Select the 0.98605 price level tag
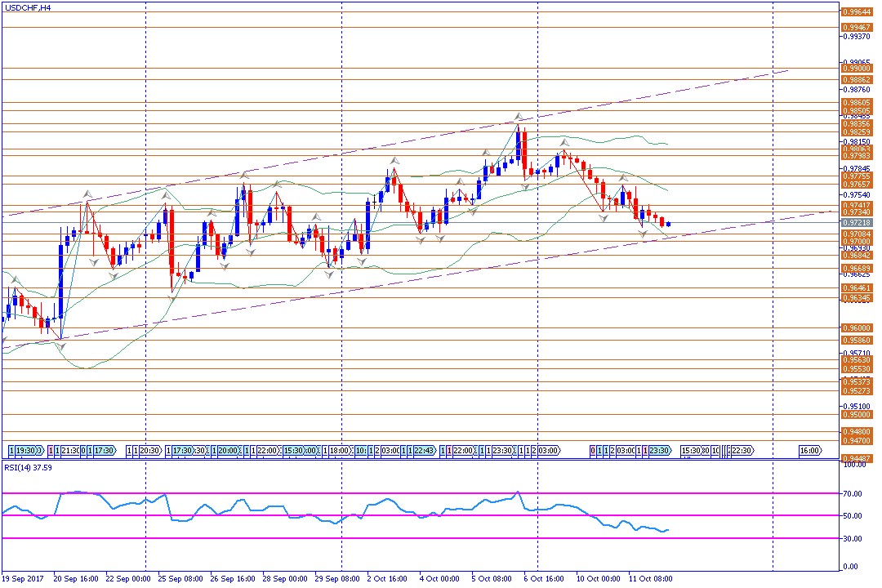The image size is (882, 588). click(x=856, y=103)
